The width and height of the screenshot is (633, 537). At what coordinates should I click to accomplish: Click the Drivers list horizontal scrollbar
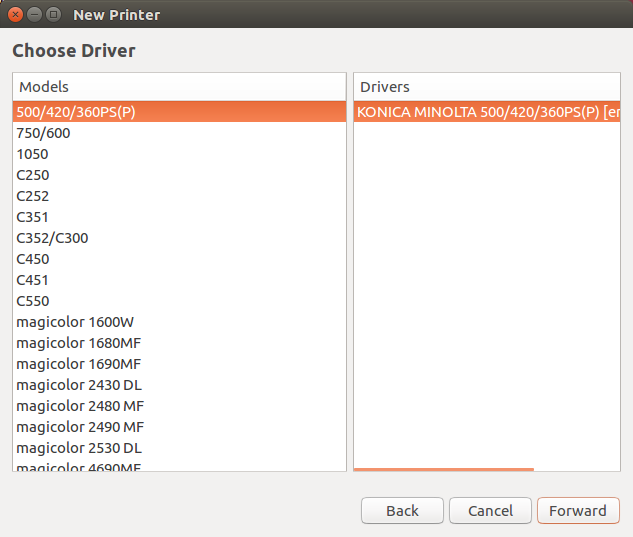pos(444,469)
